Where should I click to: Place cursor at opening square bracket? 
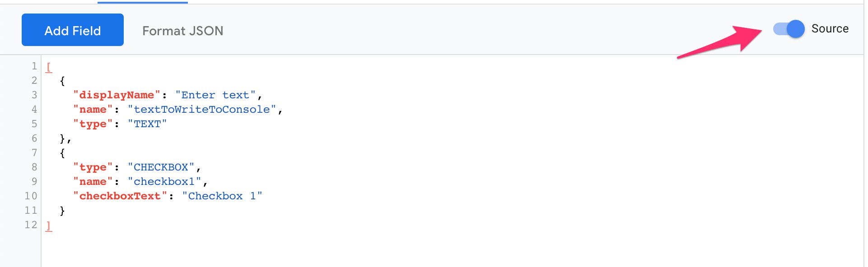[49, 67]
